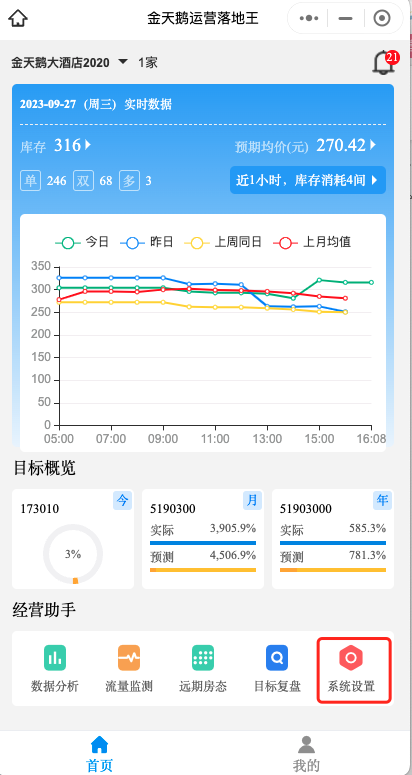Open the 远期房态 room status icon

[203, 669]
